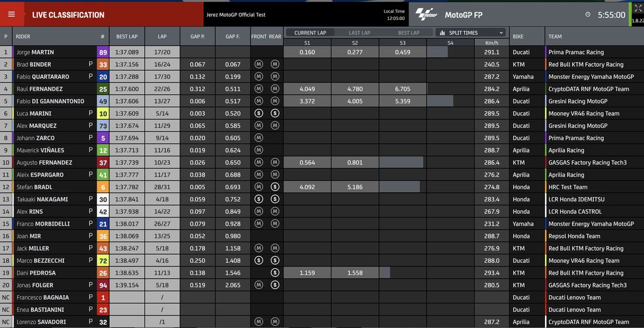
Task: Open the hamburger menu
Action: [x=12, y=15]
